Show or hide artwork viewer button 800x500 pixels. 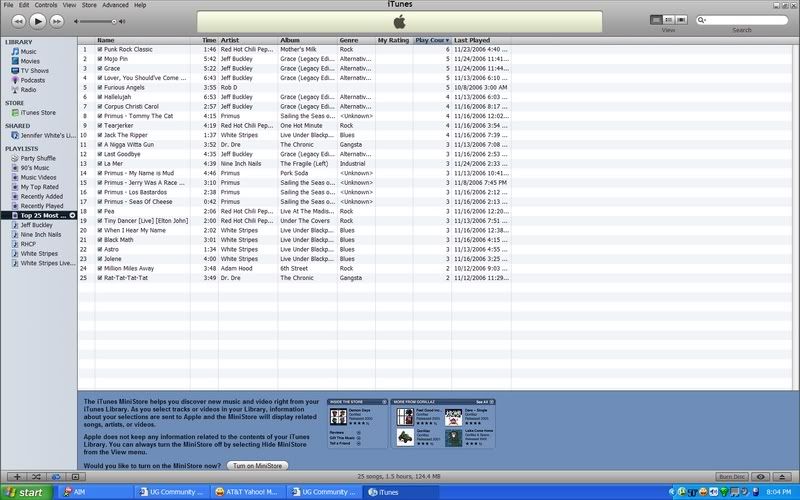[75, 477]
